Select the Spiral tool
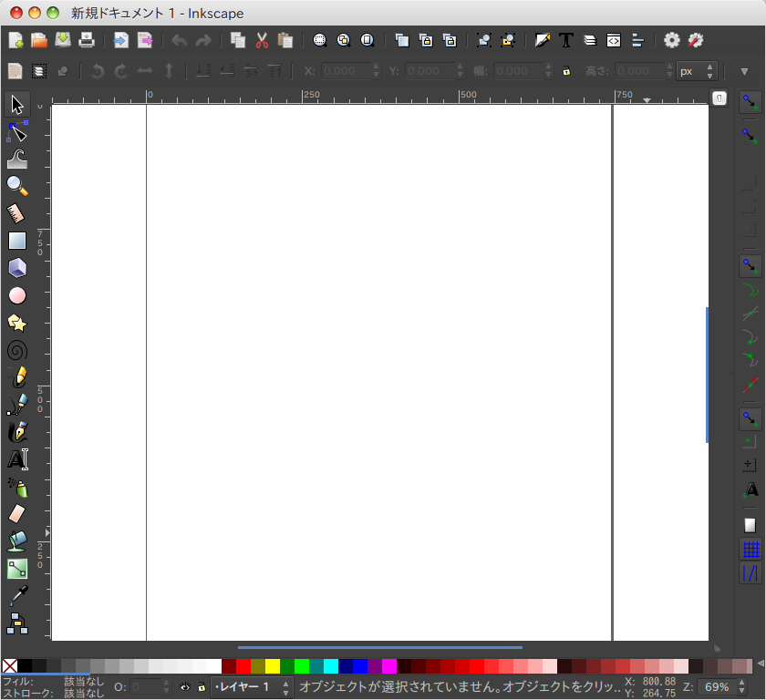Viewport: 766px width, 700px height. [x=17, y=350]
